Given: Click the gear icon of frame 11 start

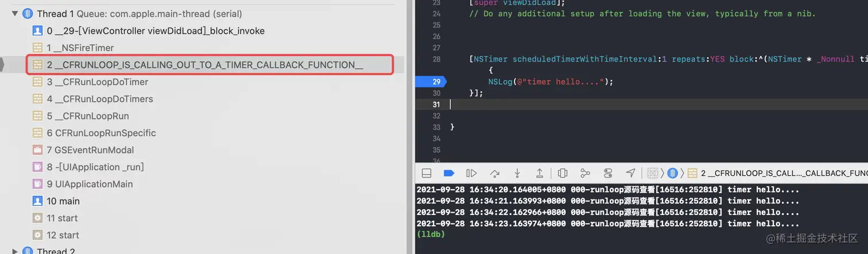Looking at the screenshot, I should point(37,218).
